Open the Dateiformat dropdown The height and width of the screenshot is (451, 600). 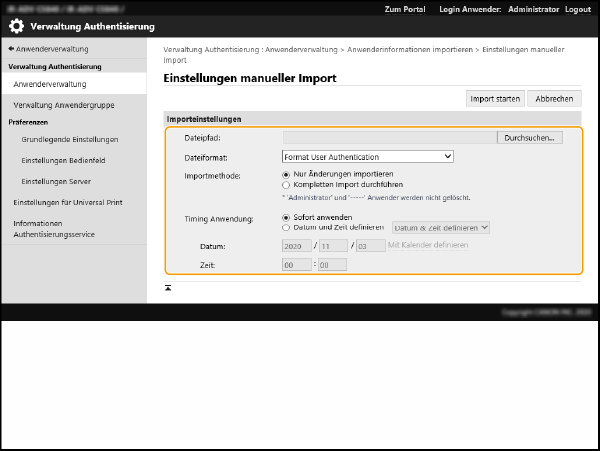[x=368, y=156]
